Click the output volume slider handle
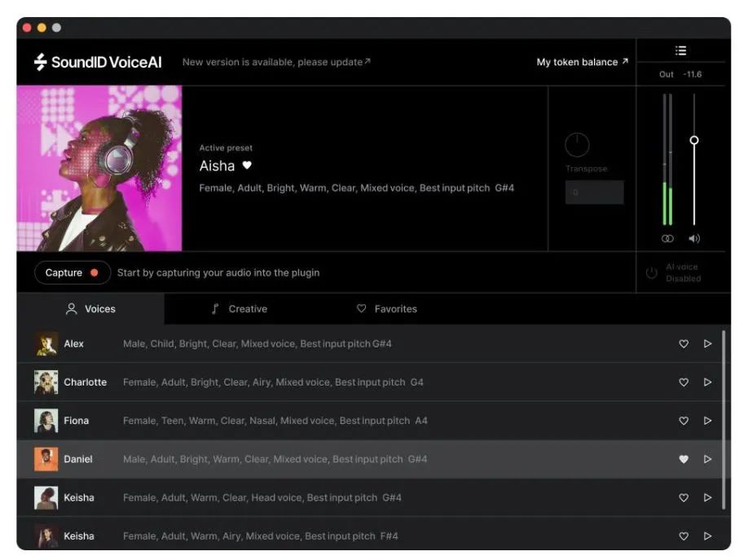Screen dimensions: 748x560 coord(694,140)
